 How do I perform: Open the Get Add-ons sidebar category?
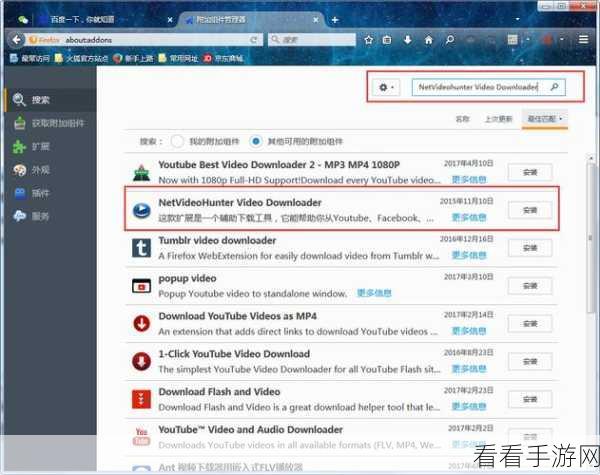(x=51, y=123)
